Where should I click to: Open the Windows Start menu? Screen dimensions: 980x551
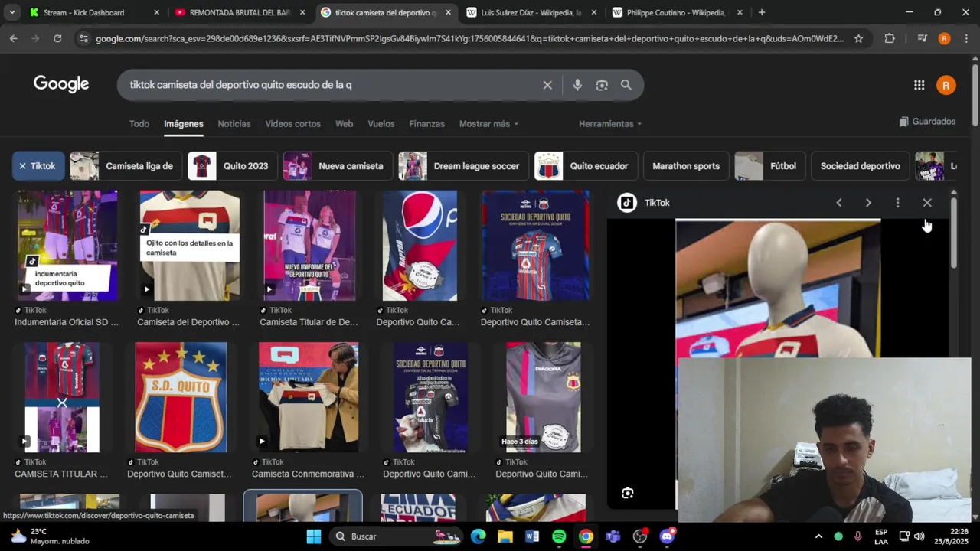point(314,536)
